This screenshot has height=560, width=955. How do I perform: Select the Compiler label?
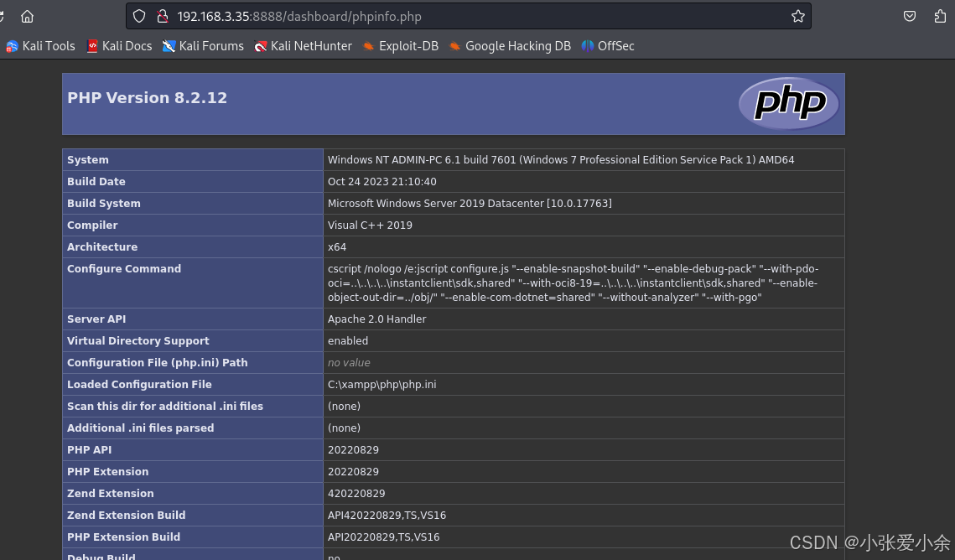pos(92,226)
